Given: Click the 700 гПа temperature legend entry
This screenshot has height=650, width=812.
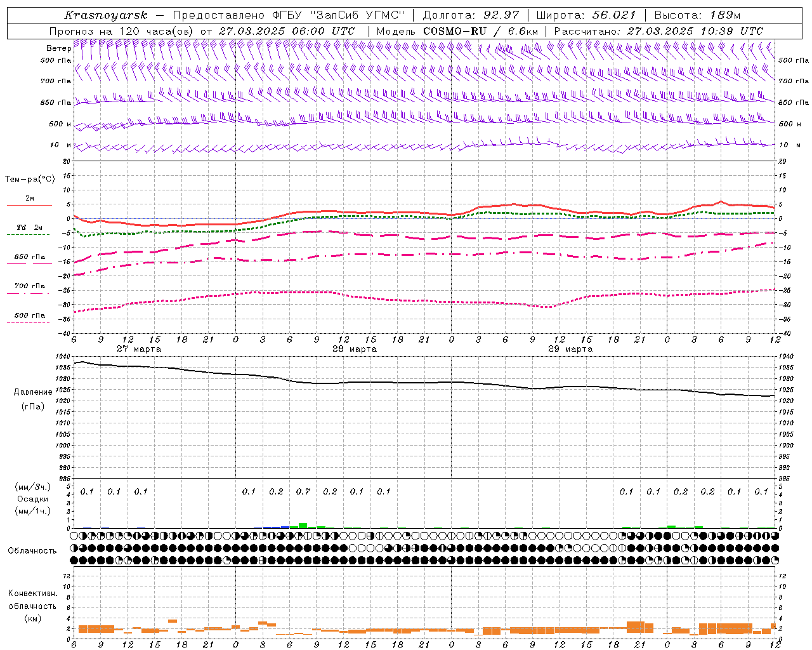Looking at the screenshot, I should 30,286.
